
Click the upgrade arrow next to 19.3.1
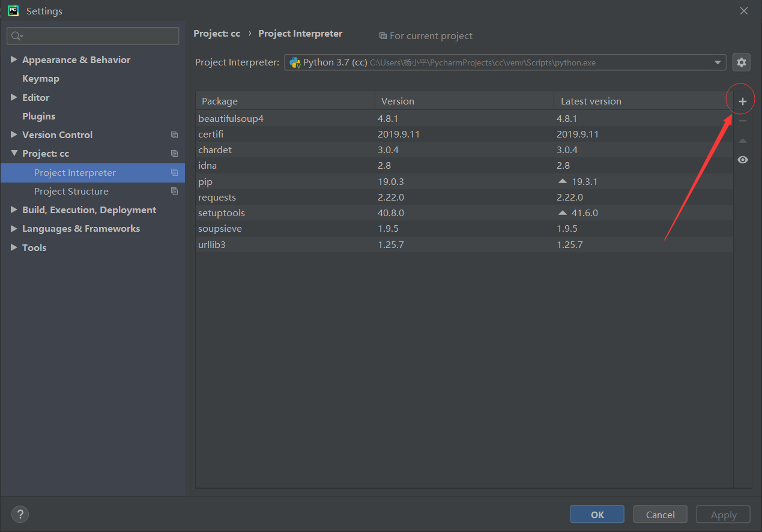click(562, 181)
